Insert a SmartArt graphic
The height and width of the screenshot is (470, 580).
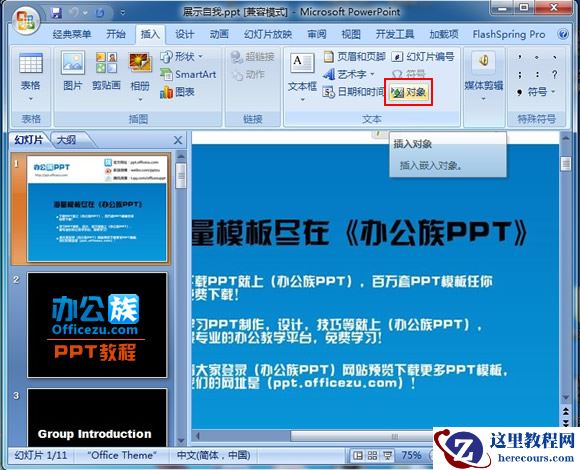(188, 74)
